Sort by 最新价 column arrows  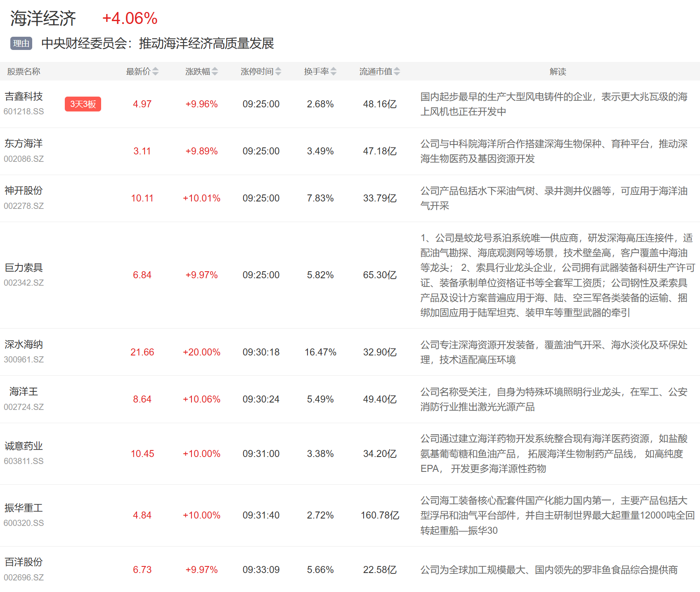(155, 71)
